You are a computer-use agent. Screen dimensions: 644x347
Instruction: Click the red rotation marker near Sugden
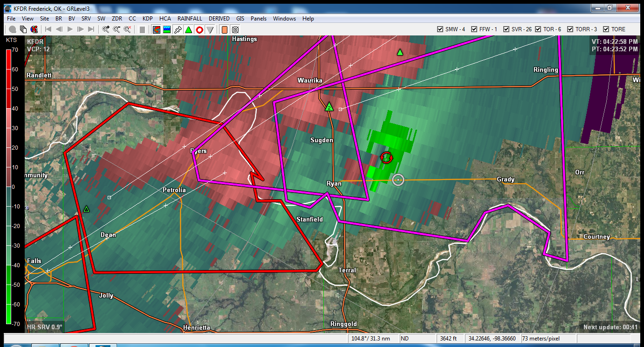386,158
